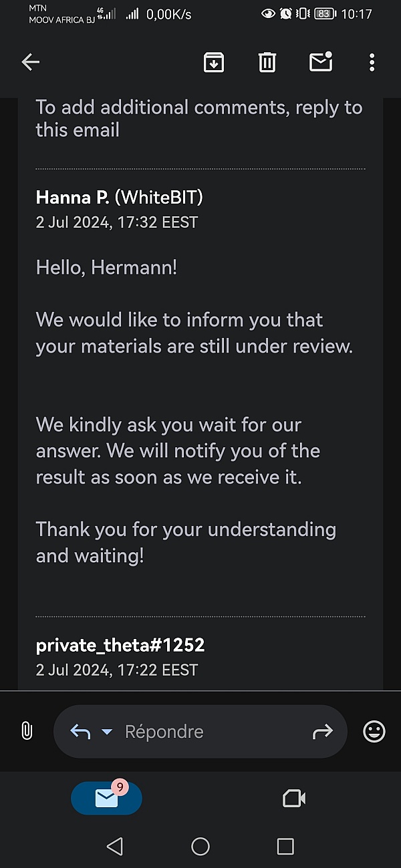
Task: Open the three-dot overflow menu
Action: click(372, 63)
